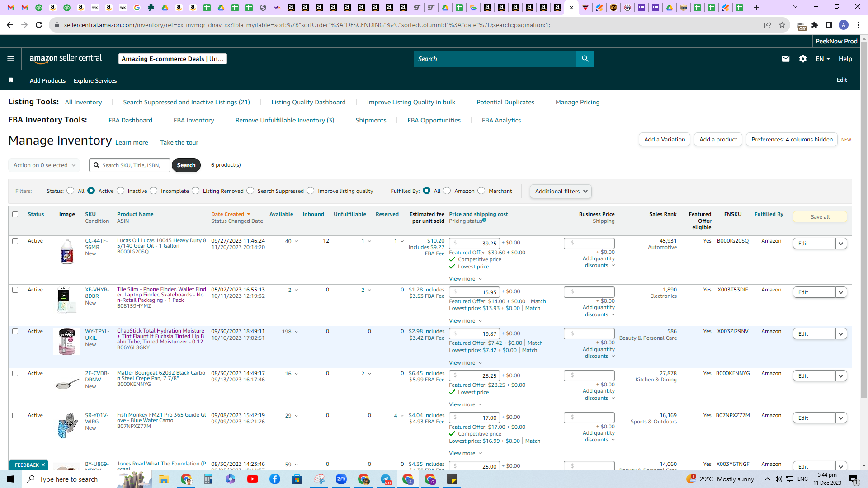868x488 pixels.
Task: Open the Microsoft Store taskbar icon
Action: click(297, 479)
